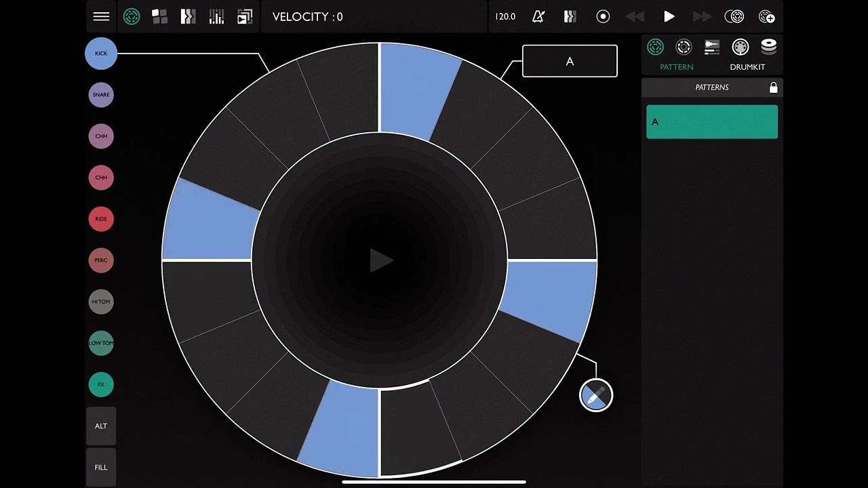Open the mixer levels bars view

[216, 17]
